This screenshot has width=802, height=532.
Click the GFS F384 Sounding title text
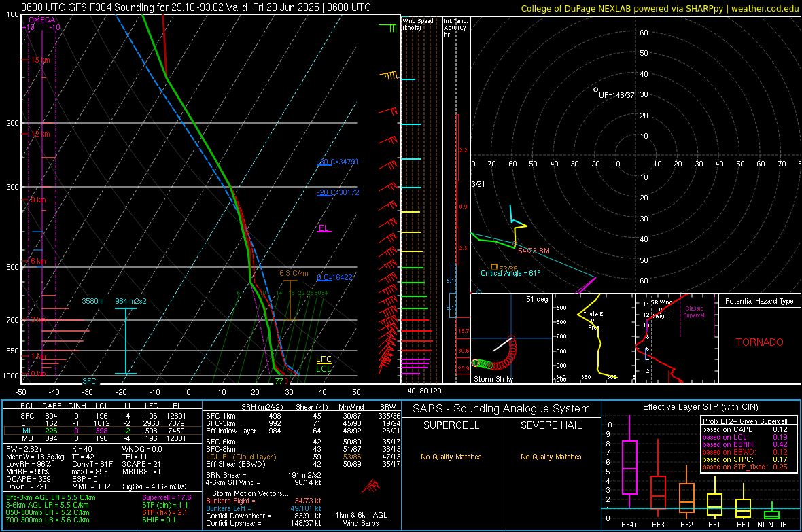click(196, 7)
